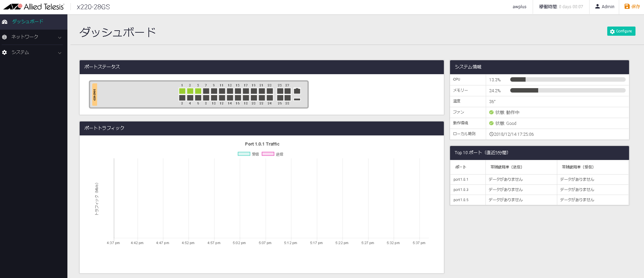Click the console port icon on the switch
This screenshot has height=278, width=644.
tap(297, 91)
